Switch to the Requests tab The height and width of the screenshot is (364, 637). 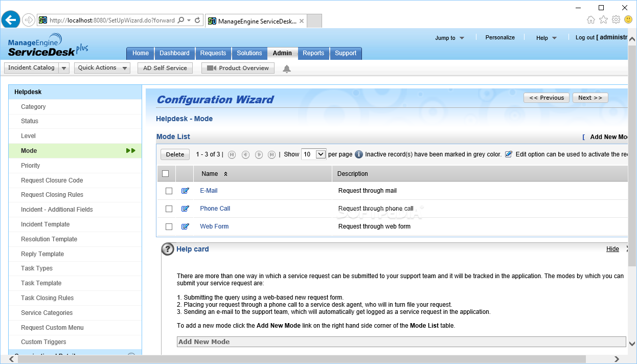click(x=213, y=53)
